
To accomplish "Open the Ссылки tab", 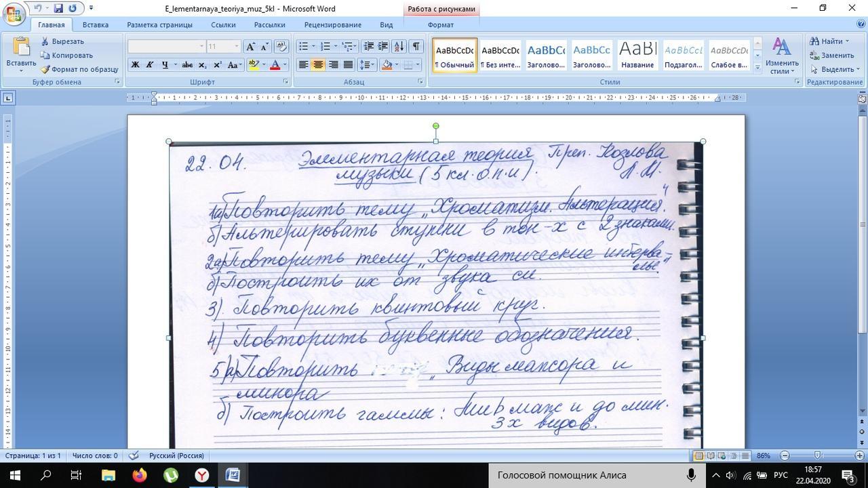I will (x=223, y=24).
